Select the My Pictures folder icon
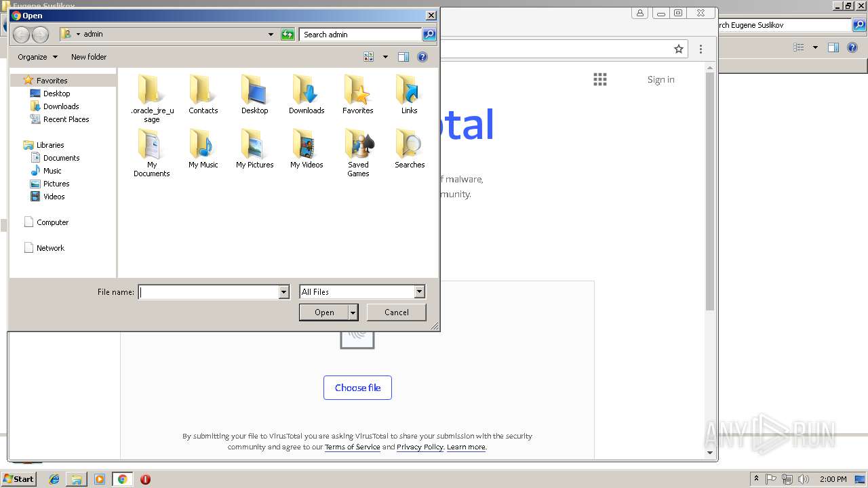This screenshot has width=868, height=488. (x=255, y=148)
